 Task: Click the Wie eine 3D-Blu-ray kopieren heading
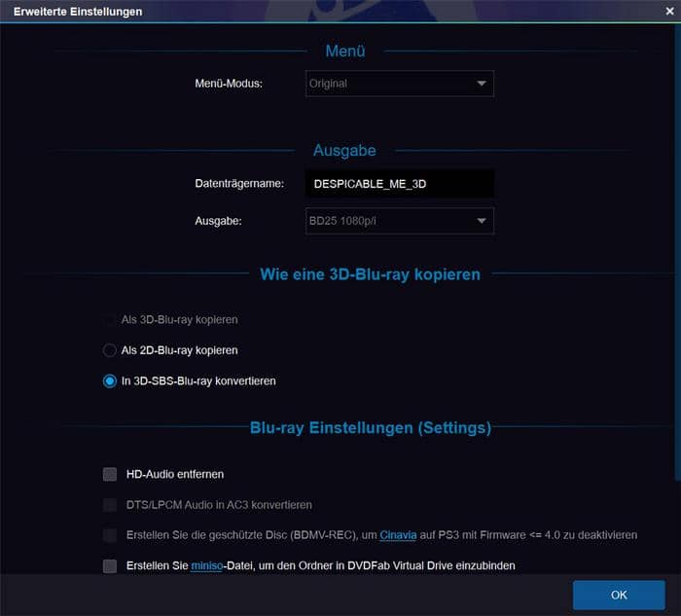[x=370, y=274]
